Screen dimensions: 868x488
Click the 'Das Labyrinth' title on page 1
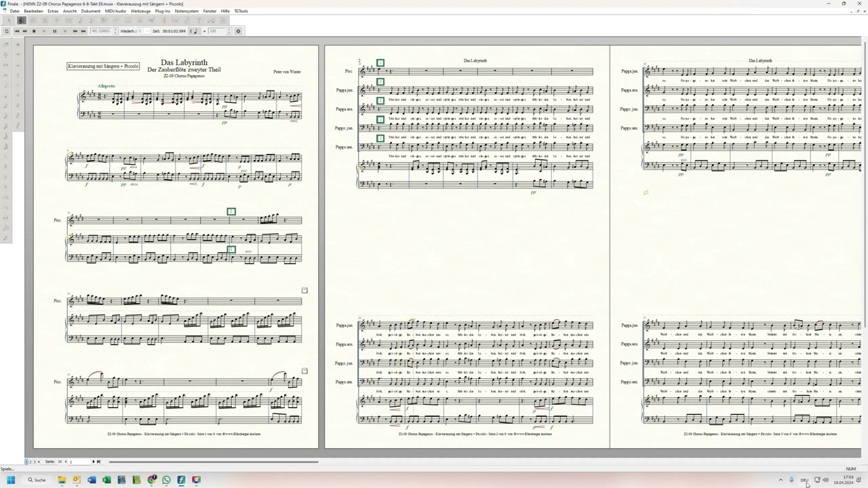[x=184, y=62]
